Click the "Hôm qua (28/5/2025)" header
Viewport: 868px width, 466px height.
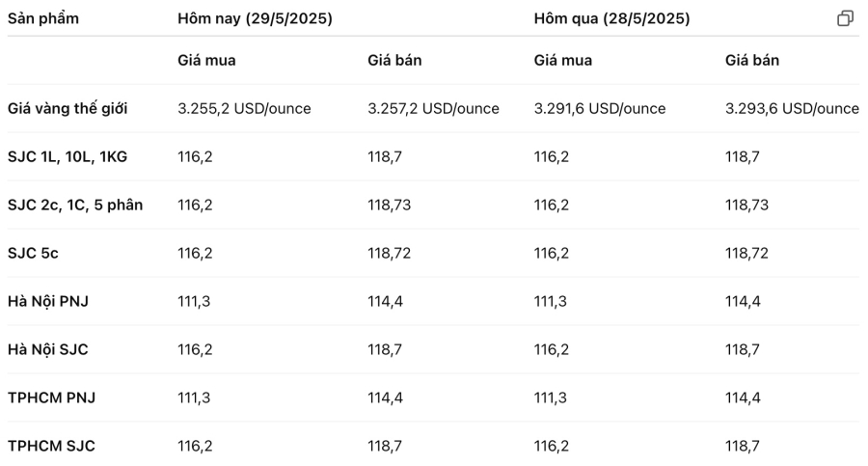[x=611, y=18]
